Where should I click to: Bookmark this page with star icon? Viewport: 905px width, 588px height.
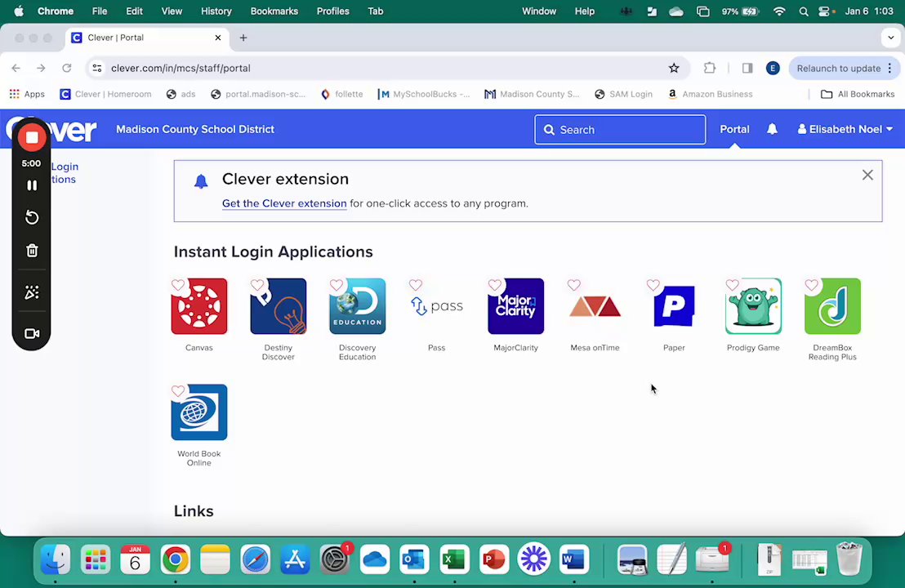point(674,68)
